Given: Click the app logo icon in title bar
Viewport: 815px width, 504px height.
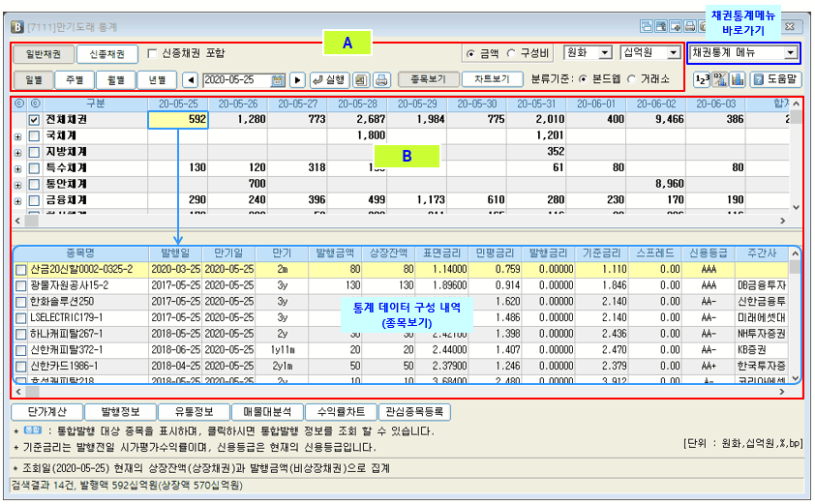Looking at the screenshot, I should (17, 26).
